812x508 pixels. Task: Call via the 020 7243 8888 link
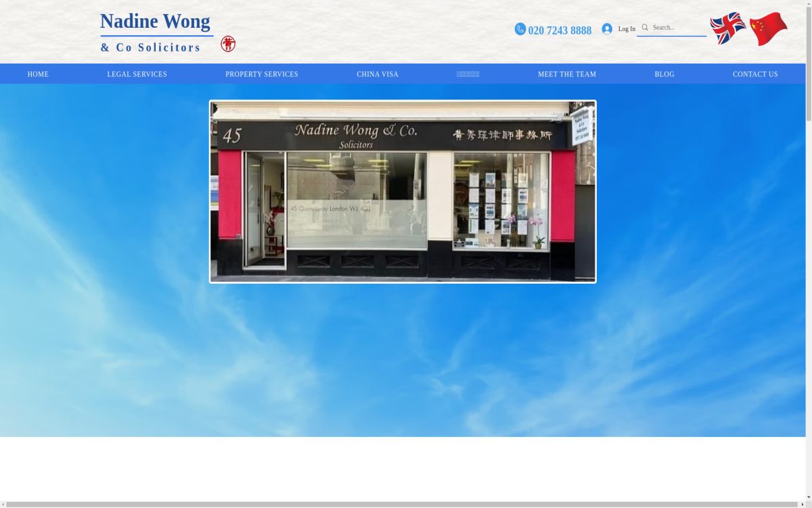pos(560,30)
